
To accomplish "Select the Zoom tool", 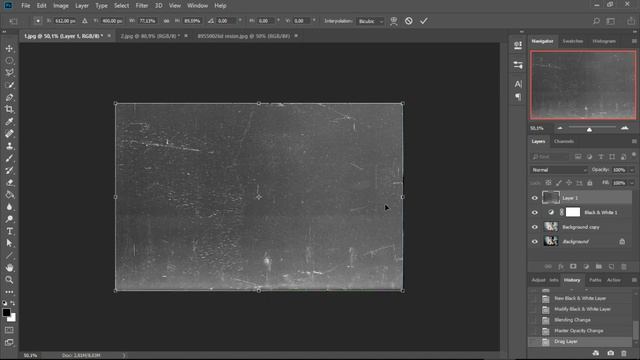I will [x=9, y=280].
